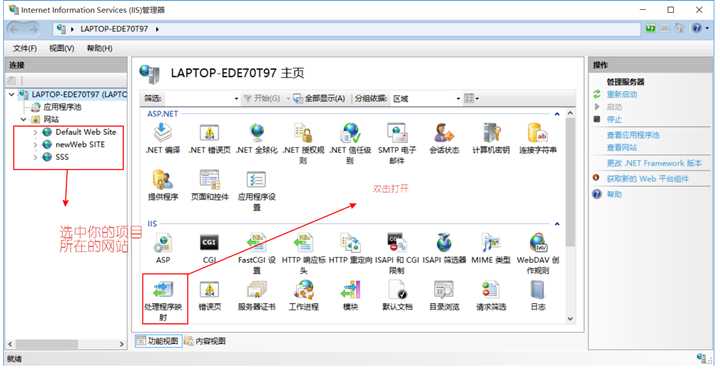The height and width of the screenshot is (370, 720).
Task: Open the view mode dropdown beside 分组依据
Action: tap(471, 98)
